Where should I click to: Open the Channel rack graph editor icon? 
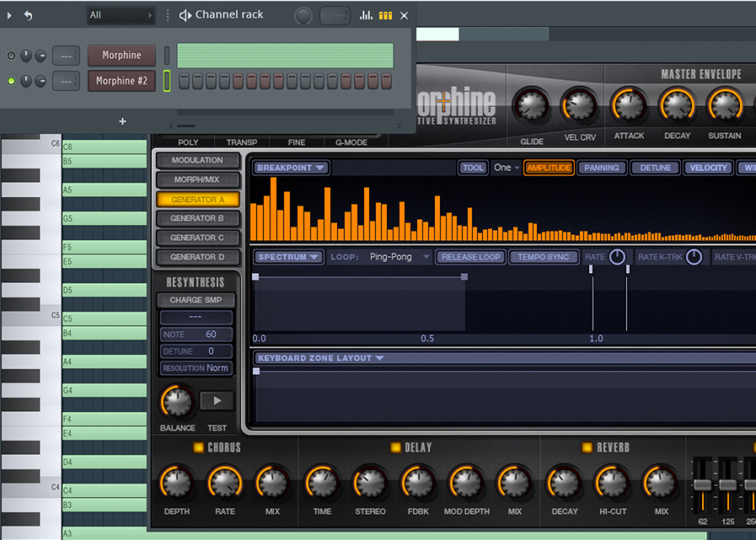point(366,15)
